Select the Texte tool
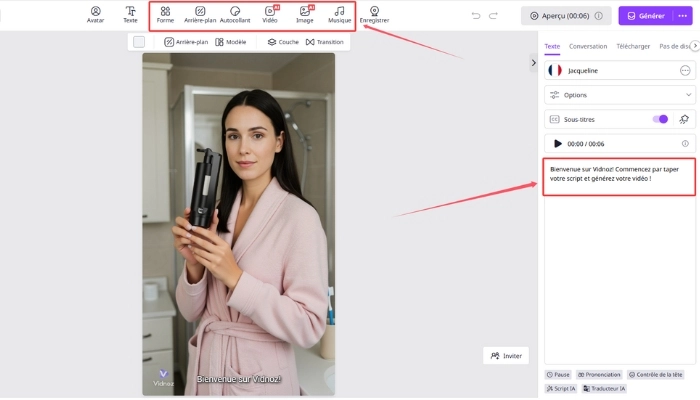The width and height of the screenshot is (700, 400). (x=130, y=14)
